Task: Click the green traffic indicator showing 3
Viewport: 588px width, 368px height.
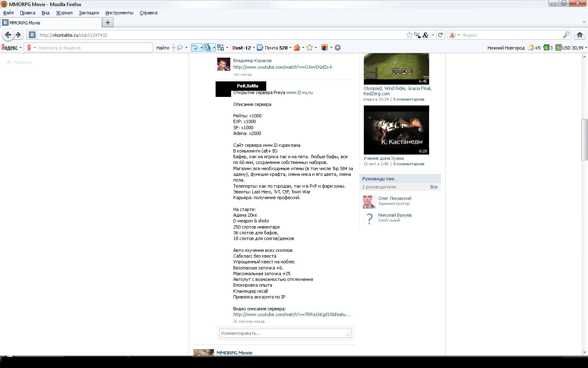Action: pyautogui.click(x=546, y=47)
